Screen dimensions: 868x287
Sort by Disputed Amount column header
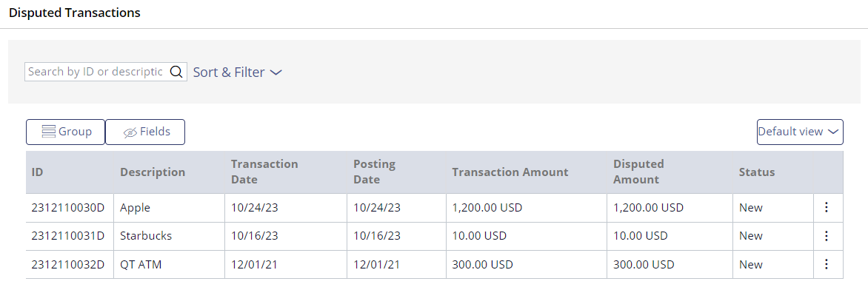pyautogui.click(x=638, y=172)
